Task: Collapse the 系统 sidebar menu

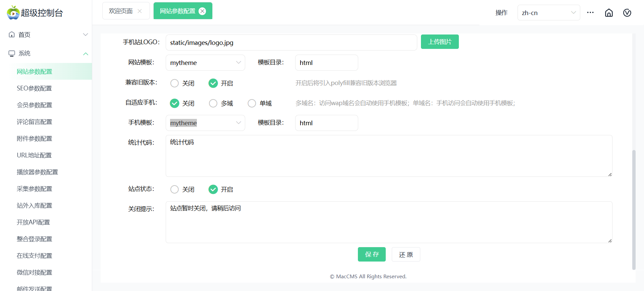Action: pos(86,54)
